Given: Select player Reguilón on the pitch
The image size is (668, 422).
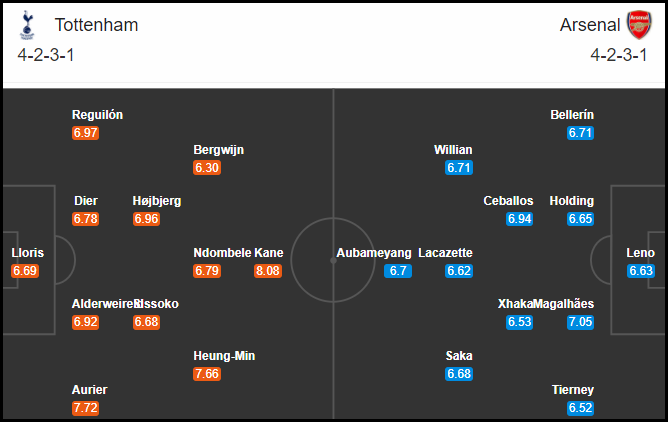Looking at the screenshot, I should click(97, 115).
